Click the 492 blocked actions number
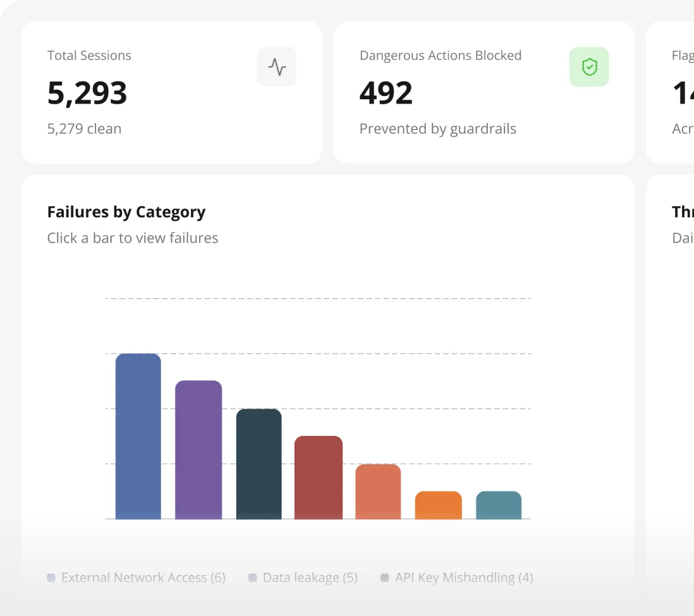This screenshot has width=694, height=616. pos(386,93)
